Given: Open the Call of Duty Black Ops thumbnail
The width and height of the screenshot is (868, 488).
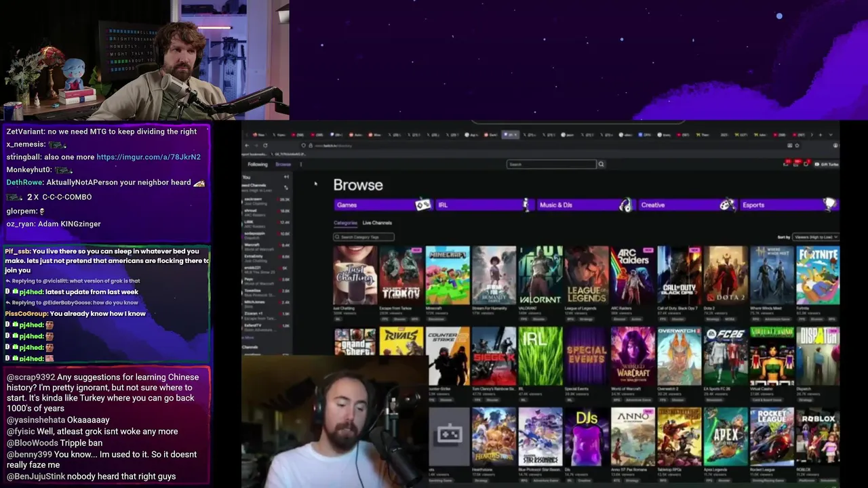Looking at the screenshot, I should click(x=679, y=275).
